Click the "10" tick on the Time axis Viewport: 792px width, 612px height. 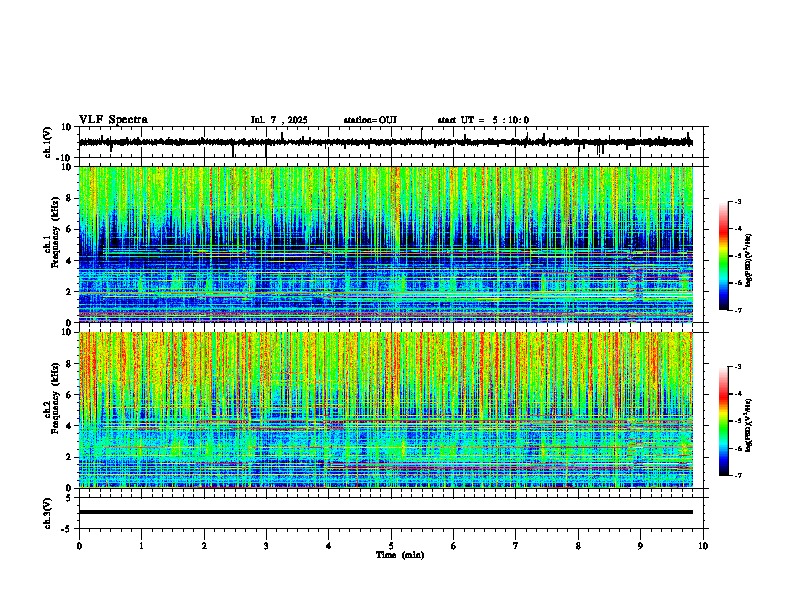[x=703, y=546]
